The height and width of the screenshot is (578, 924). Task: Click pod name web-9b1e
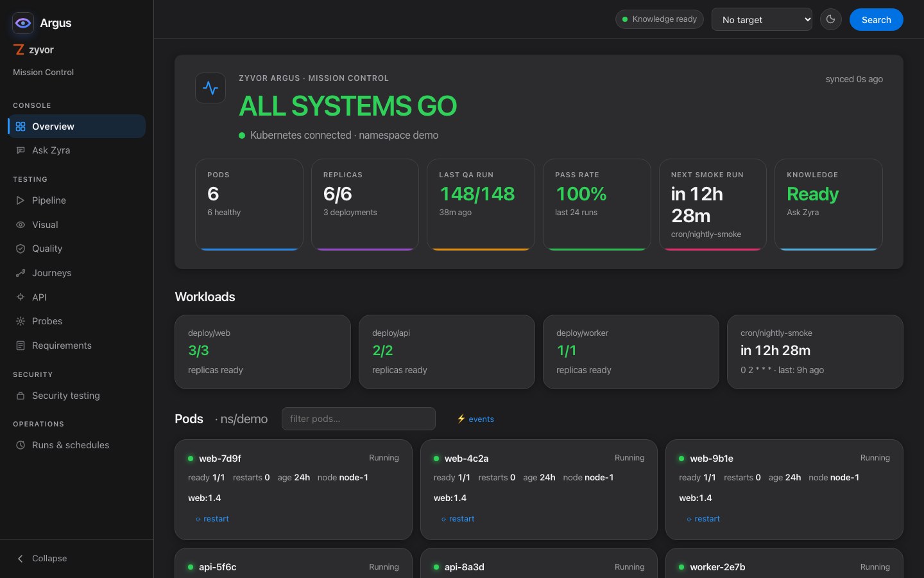pyautogui.click(x=712, y=459)
